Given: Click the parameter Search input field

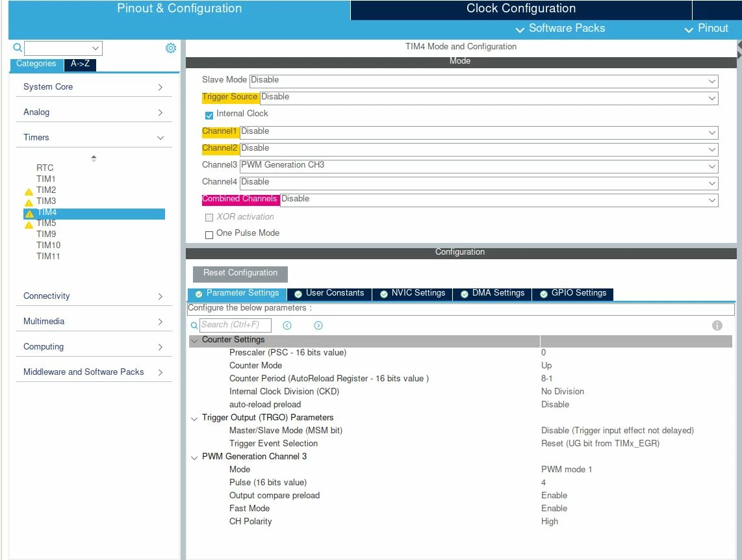Looking at the screenshot, I should click(235, 325).
